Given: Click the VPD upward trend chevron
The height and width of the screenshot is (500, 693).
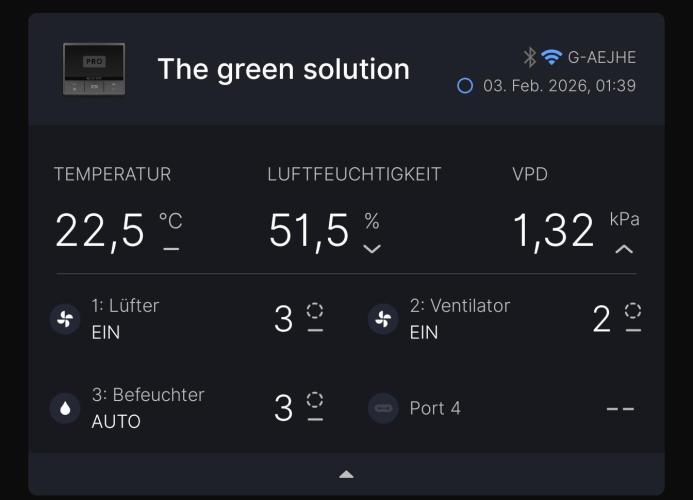Looking at the screenshot, I should (624, 249).
